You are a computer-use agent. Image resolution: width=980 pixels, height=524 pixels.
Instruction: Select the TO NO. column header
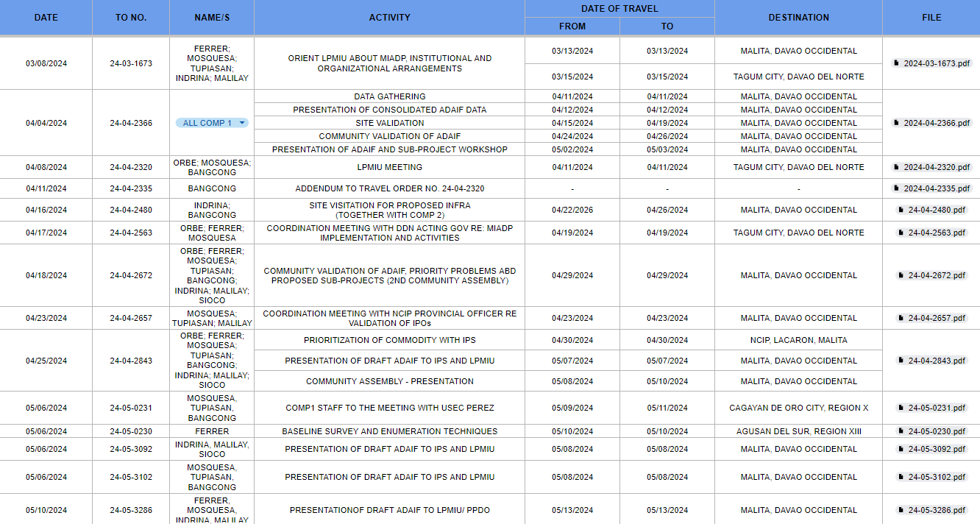(x=131, y=17)
